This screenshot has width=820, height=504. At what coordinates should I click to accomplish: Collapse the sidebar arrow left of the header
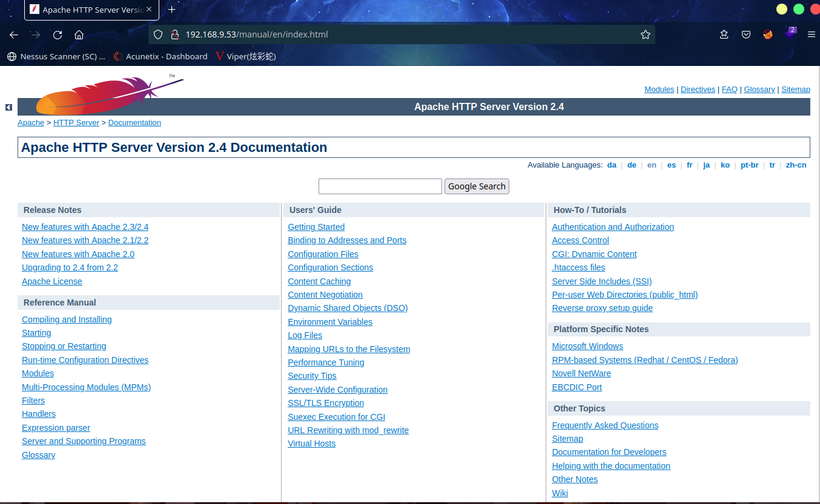click(x=8, y=107)
